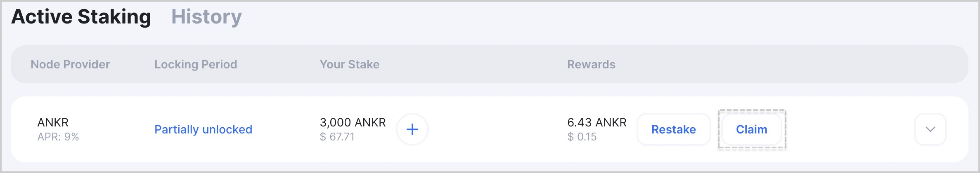Add more stake with the plus icon

[412, 129]
